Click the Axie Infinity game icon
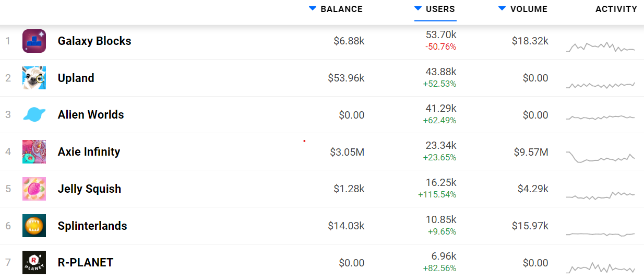 tap(34, 151)
